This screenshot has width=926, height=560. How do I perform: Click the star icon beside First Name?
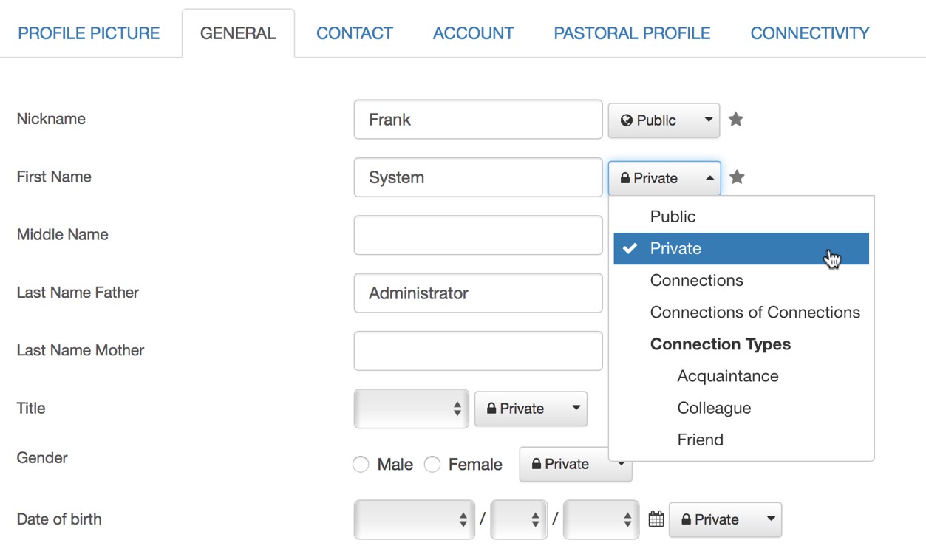click(x=737, y=177)
